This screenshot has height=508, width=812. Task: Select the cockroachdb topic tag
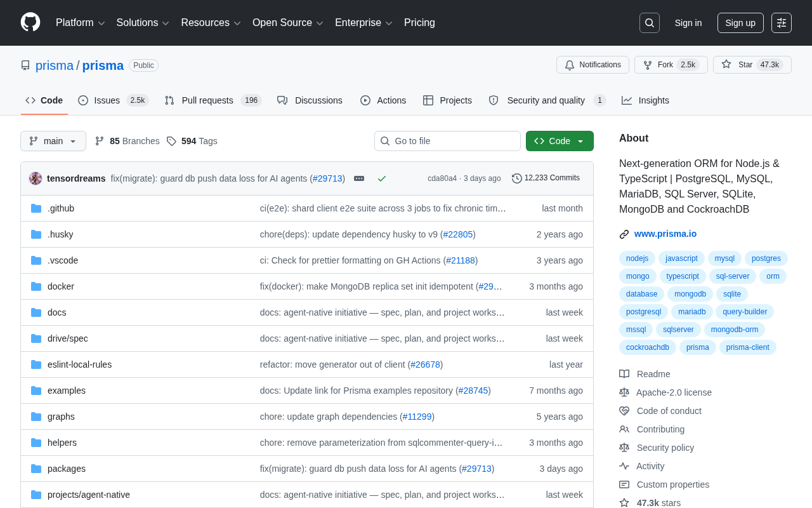pyautogui.click(x=648, y=347)
